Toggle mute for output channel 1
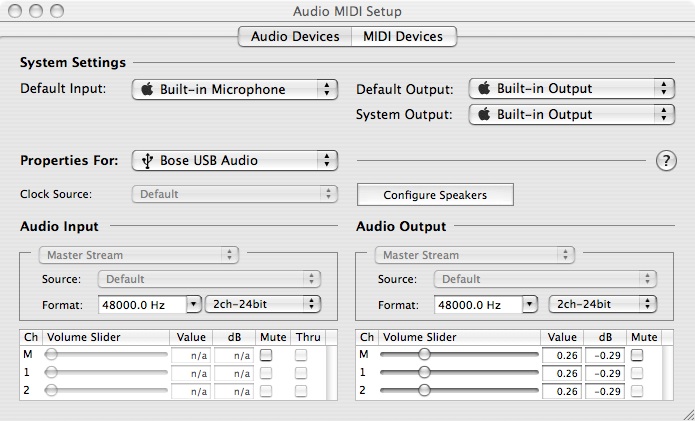Viewport: 695px width, 421px height. pos(637,373)
